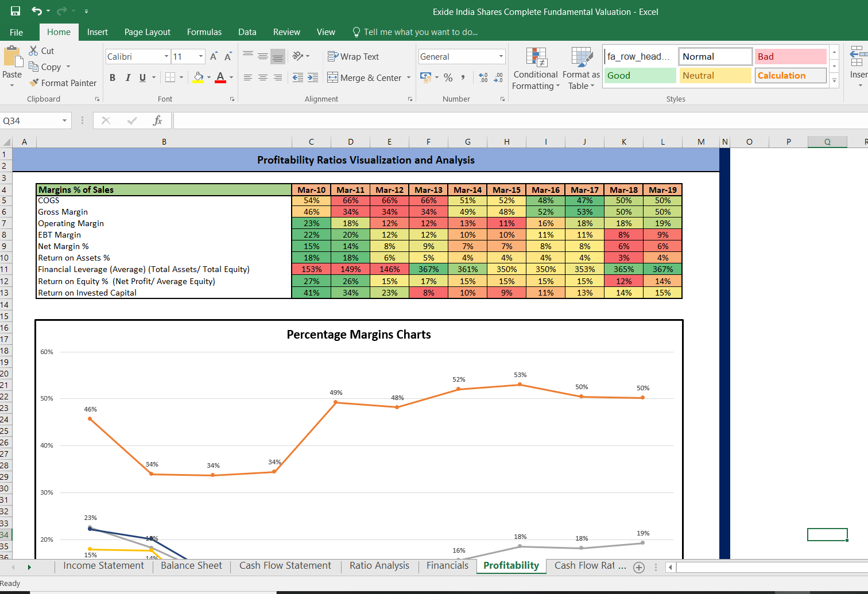Image resolution: width=868 pixels, height=594 pixels.
Task: Align text to the right
Action: 277,77
